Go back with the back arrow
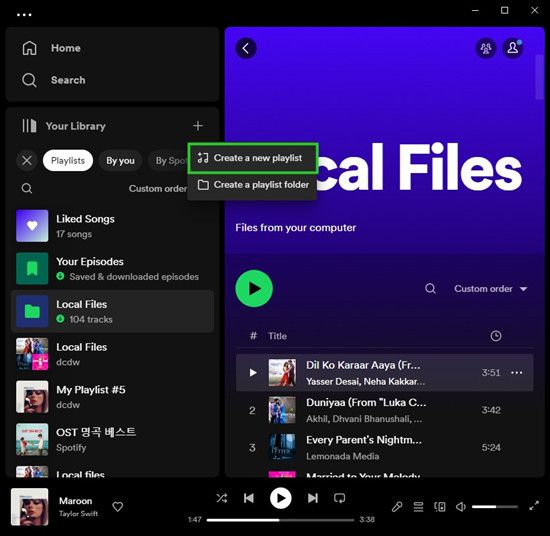550x536 pixels. pyautogui.click(x=246, y=48)
